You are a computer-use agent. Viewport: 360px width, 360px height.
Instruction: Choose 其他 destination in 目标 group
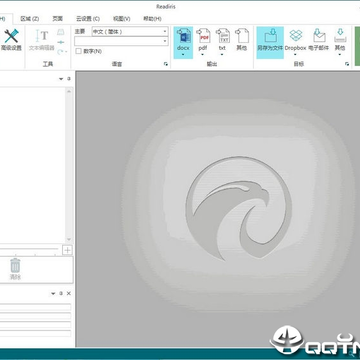click(x=340, y=40)
